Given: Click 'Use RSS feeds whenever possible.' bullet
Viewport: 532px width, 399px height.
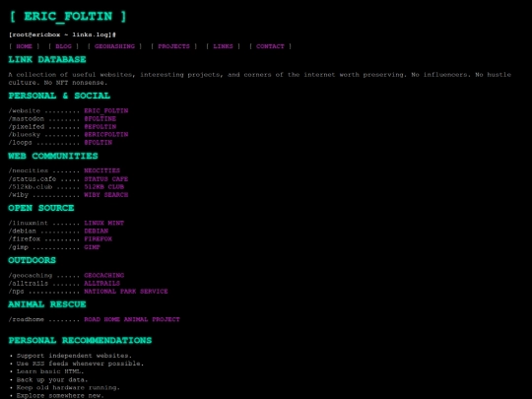Looking at the screenshot, I should pyautogui.click(x=80, y=364).
